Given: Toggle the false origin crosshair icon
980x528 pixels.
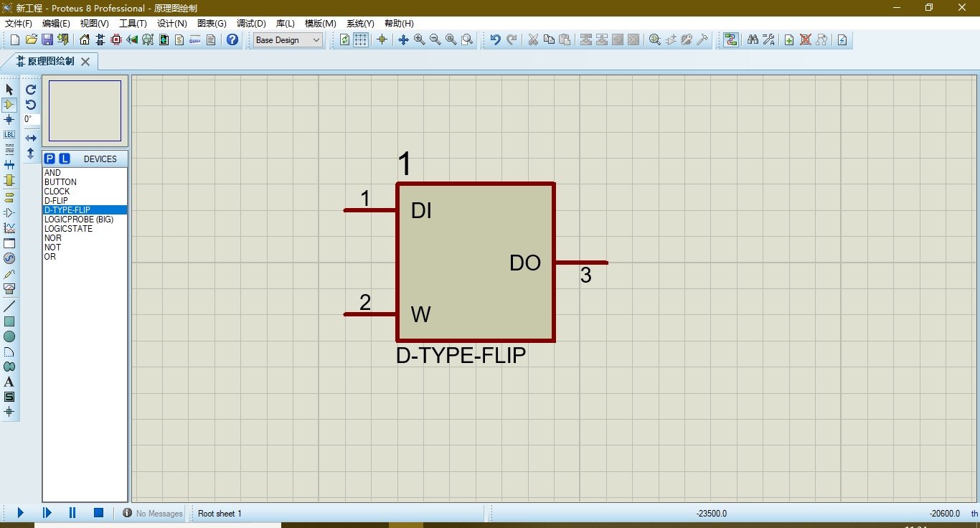Looking at the screenshot, I should click(x=382, y=40).
